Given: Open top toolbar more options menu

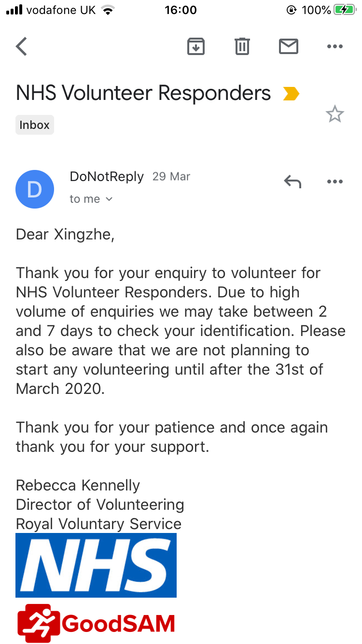Looking at the screenshot, I should coord(334,46).
